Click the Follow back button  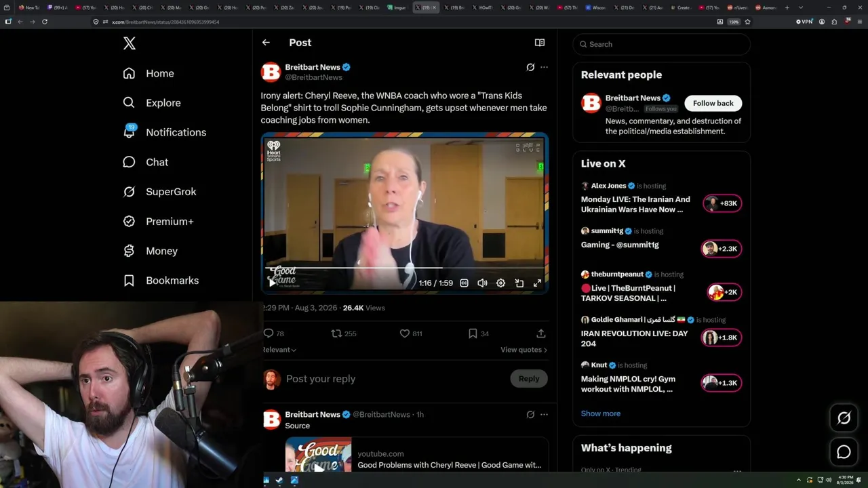point(713,103)
